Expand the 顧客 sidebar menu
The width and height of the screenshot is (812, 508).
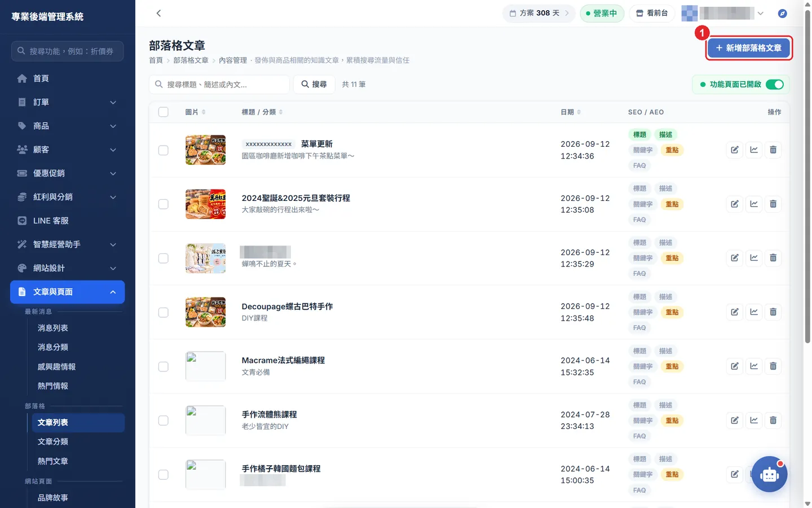68,150
